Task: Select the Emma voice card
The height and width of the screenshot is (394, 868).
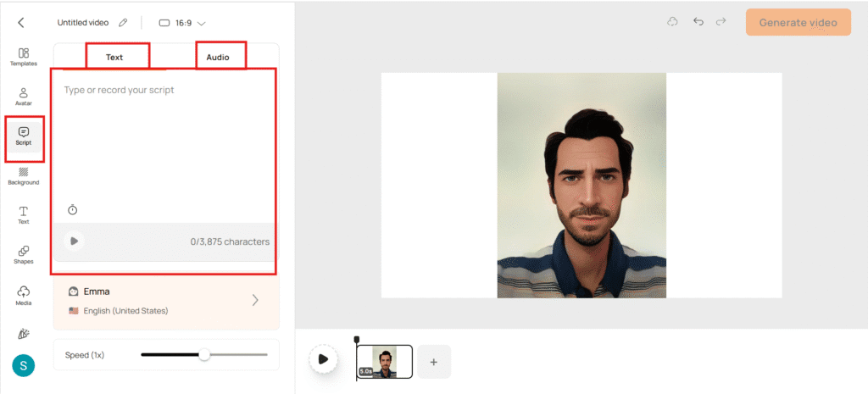Action: pyautogui.click(x=166, y=301)
